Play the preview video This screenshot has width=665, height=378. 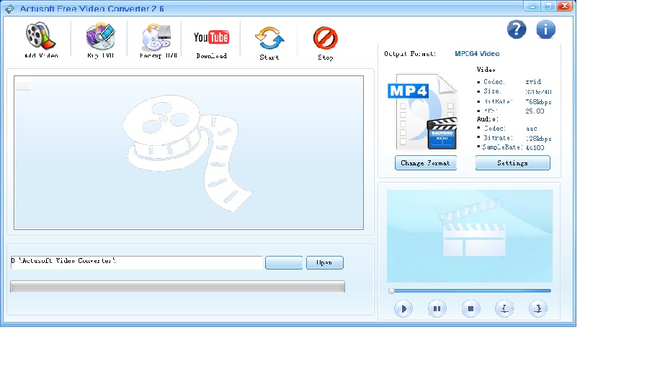pos(403,308)
